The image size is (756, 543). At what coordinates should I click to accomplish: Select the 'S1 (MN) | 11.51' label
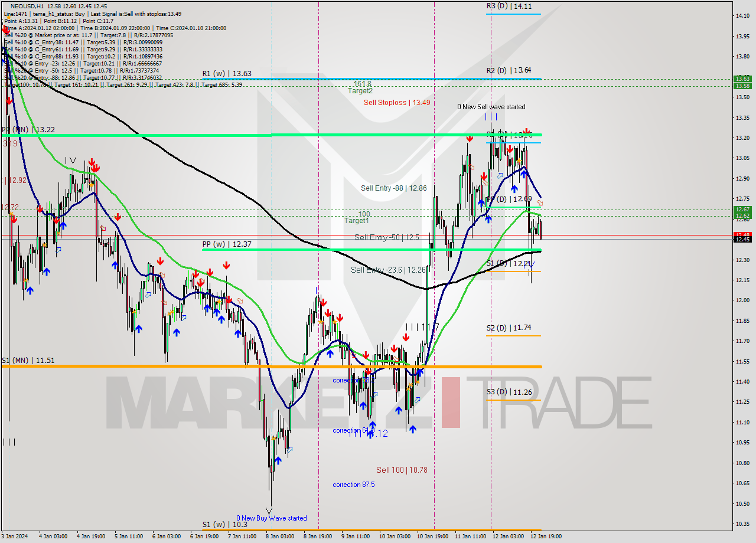click(x=28, y=360)
